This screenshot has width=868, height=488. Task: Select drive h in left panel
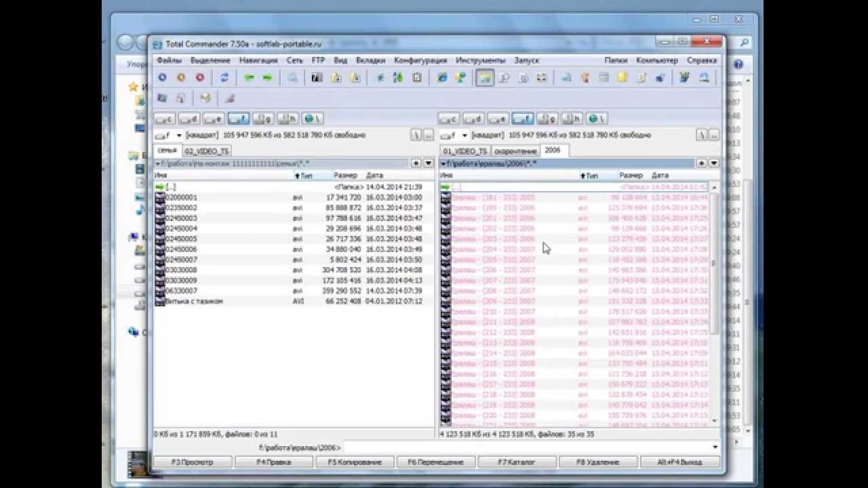(287, 119)
